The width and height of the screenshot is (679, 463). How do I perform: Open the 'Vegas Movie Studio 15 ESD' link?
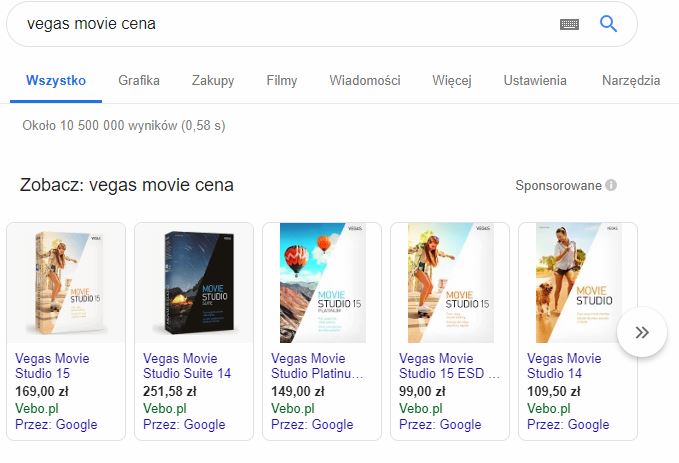[x=449, y=366]
